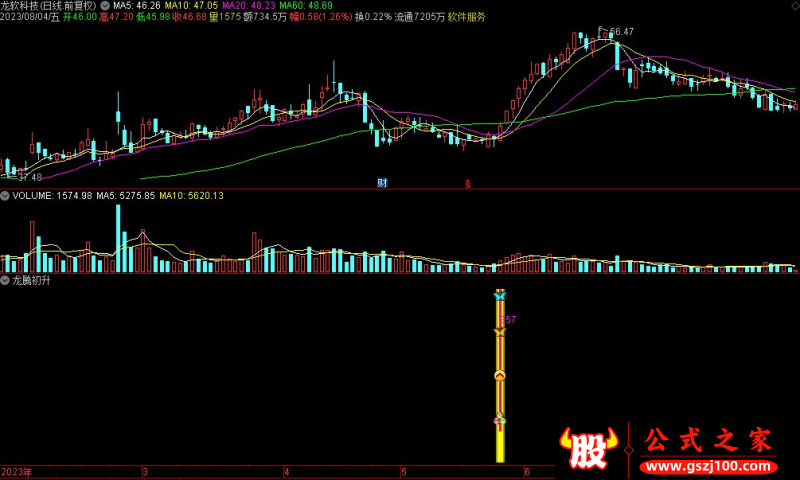
Task: Click the yellow butterfly signal icon
Action: click(x=499, y=332)
